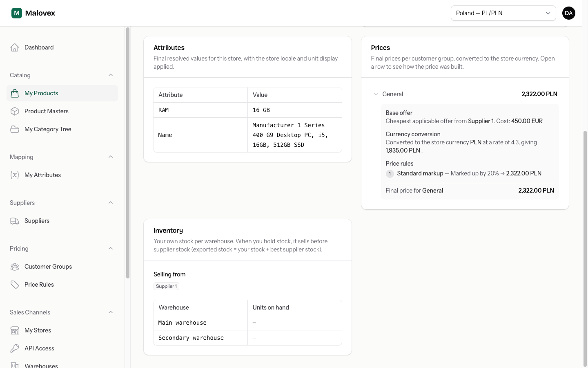Click the 1,935.00 PLN converted amount
The height and width of the screenshot is (368, 588).
click(403, 150)
